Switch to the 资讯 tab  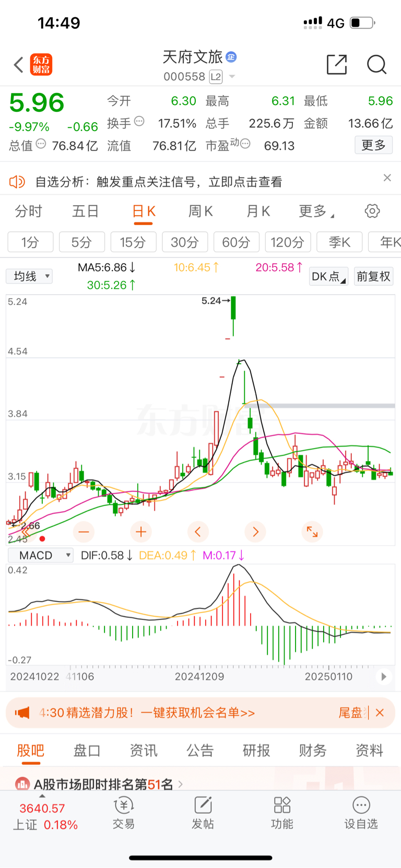click(x=144, y=750)
